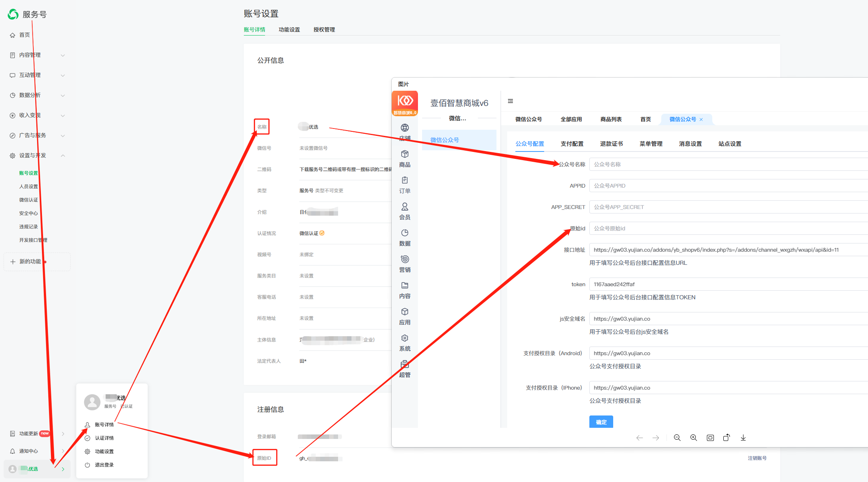Click the 互动管理 chat icon
The height and width of the screenshot is (482, 868).
pyautogui.click(x=12, y=75)
